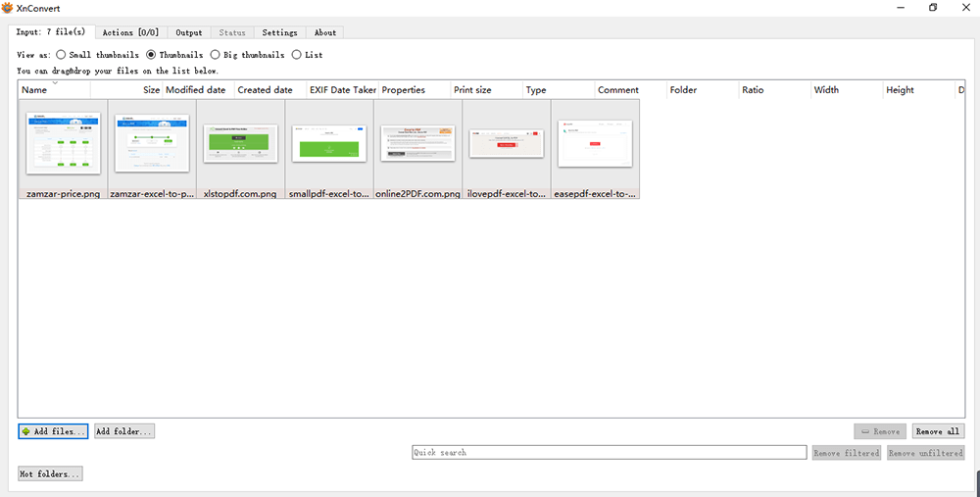Screen dimensions: 980x497
Task: Open the Hot folders dialog
Action: point(50,474)
